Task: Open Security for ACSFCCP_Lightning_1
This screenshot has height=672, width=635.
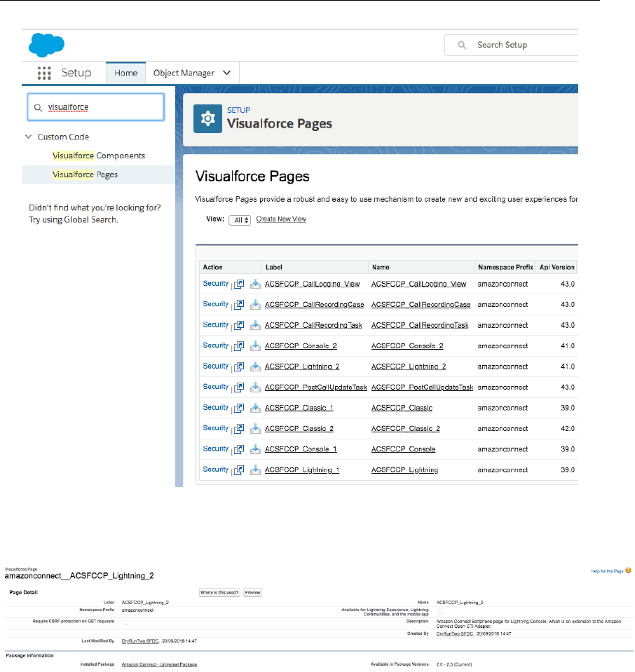Action: 216,469
